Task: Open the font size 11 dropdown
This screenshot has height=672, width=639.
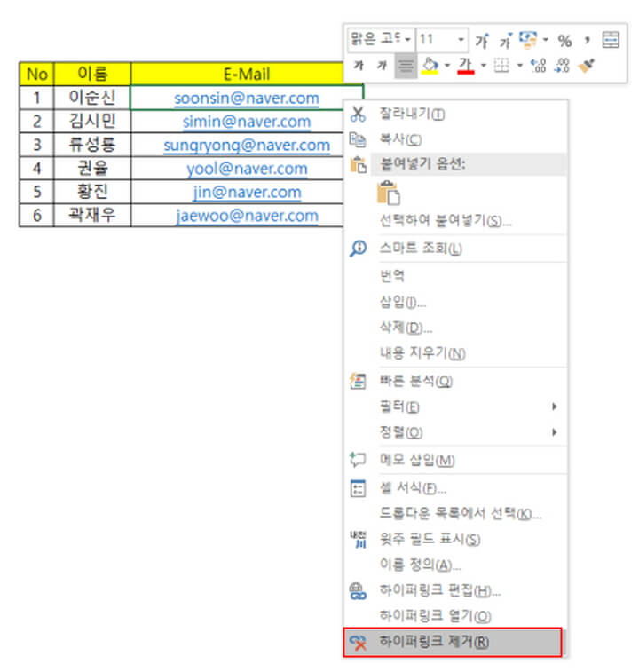Action: tap(461, 39)
